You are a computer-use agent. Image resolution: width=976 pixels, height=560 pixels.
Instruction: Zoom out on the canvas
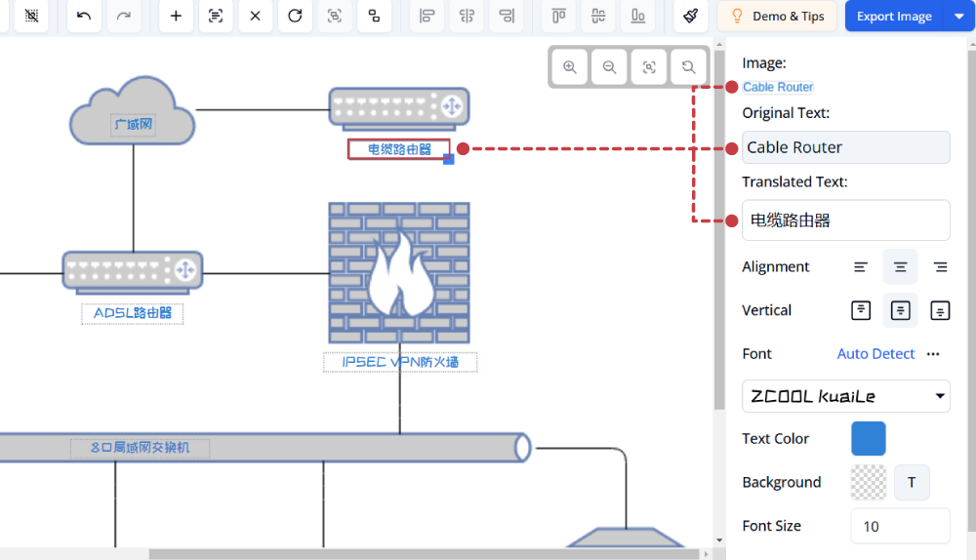(x=609, y=67)
